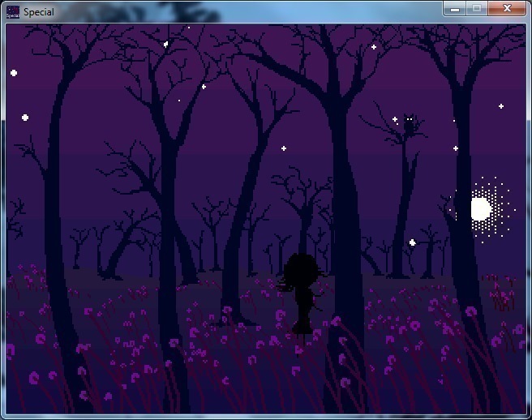Click the silhouette character's torso
Screen dimensions: 532x420
303,298
